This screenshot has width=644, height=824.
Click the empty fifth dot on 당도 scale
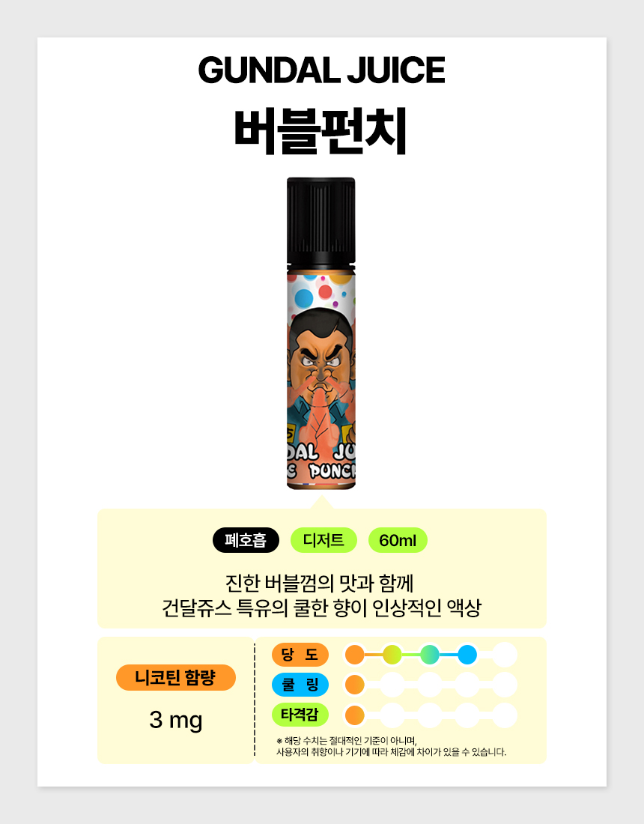coord(505,655)
